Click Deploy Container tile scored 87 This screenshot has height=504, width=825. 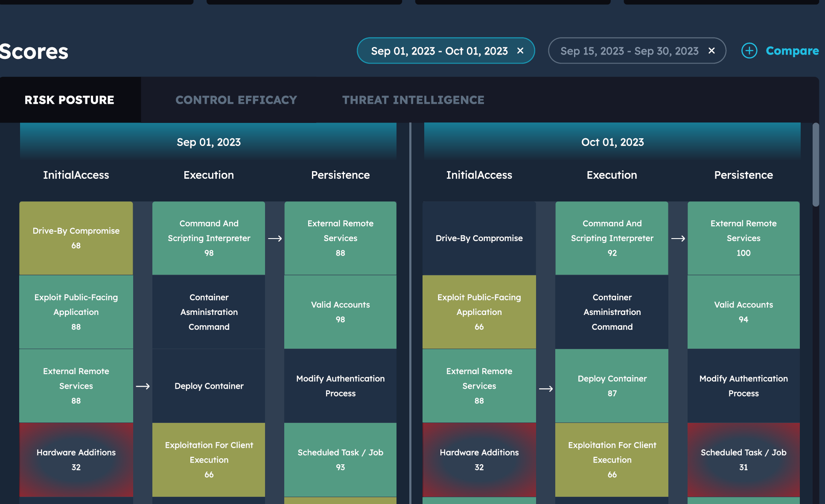tap(612, 386)
